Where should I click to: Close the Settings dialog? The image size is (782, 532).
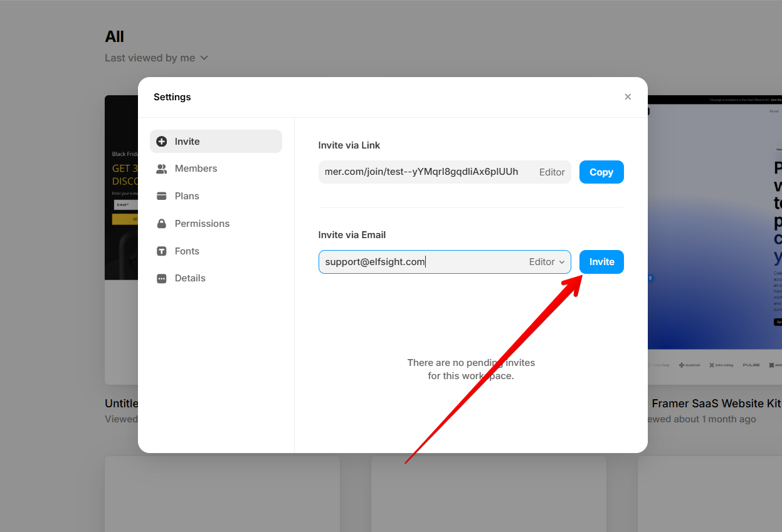click(628, 96)
